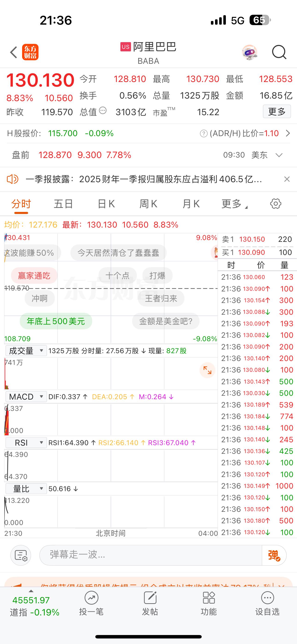
Task: Open ADR/H 比价 chevron arrow
Action: pos(288,134)
